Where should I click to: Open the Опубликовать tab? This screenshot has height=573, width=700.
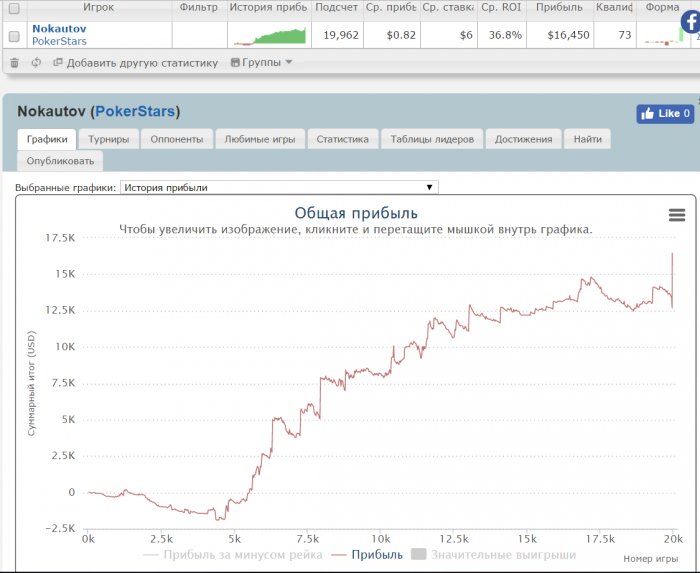pos(60,161)
